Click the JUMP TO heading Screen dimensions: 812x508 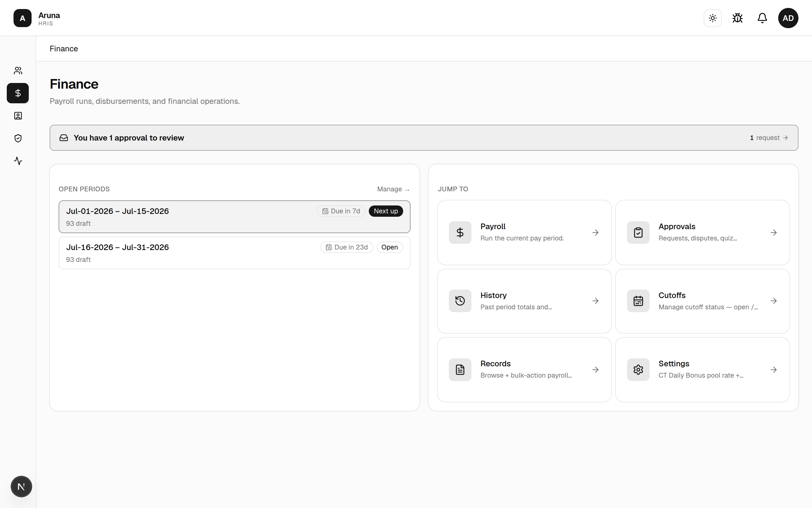(453, 189)
